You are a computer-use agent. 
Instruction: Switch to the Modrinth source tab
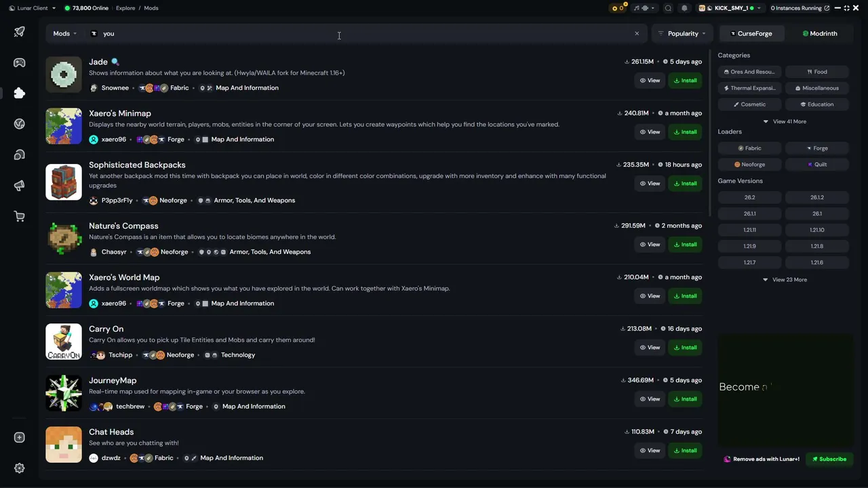pos(820,33)
